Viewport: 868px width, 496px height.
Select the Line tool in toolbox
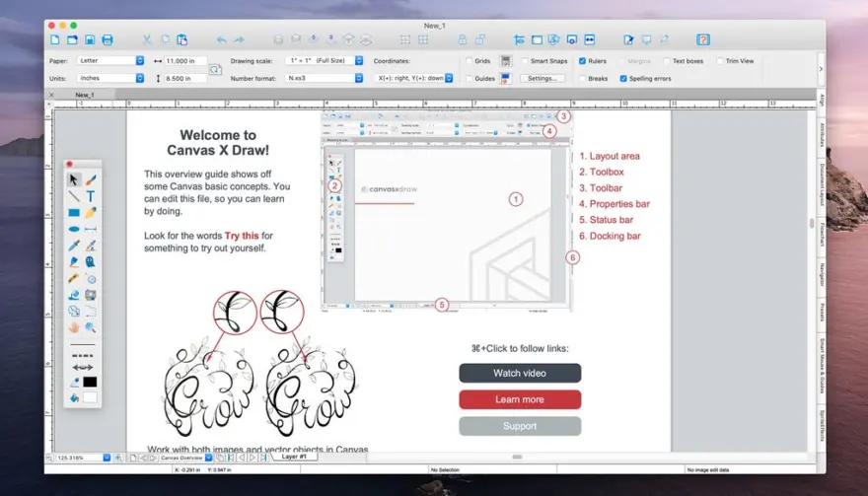point(74,196)
